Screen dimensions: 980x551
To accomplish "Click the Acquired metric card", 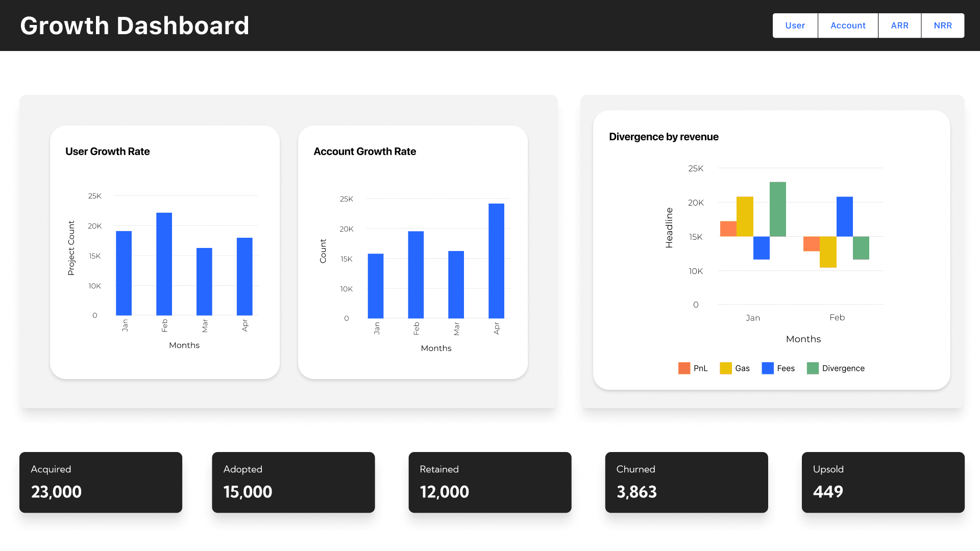I will pyautogui.click(x=100, y=482).
